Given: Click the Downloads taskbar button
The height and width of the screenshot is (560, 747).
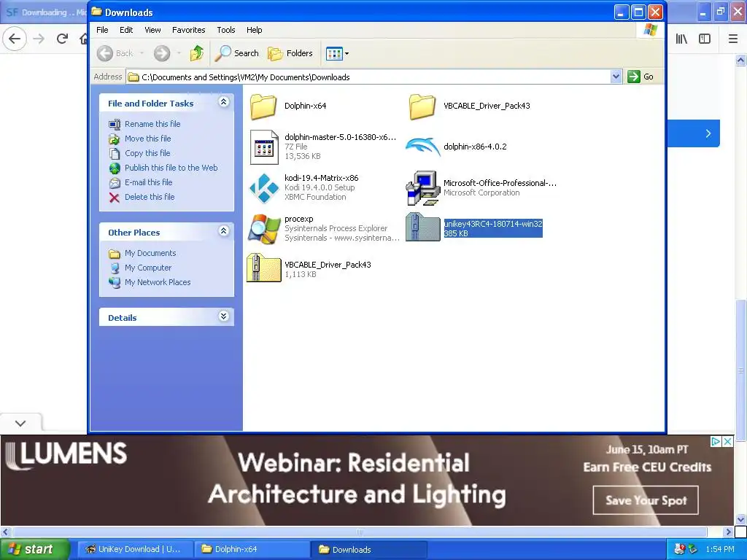Looking at the screenshot, I should point(368,550).
